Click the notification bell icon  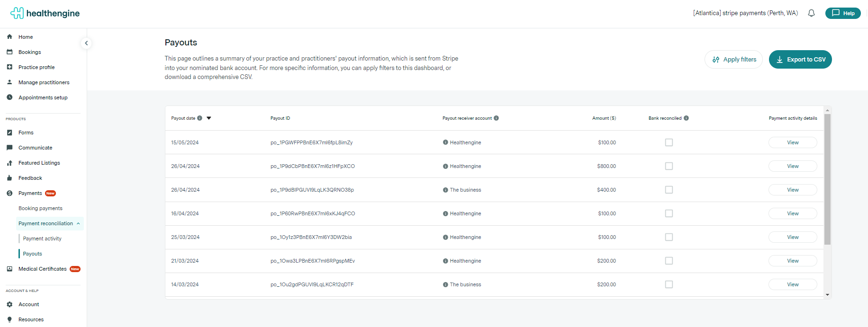click(x=811, y=13)
